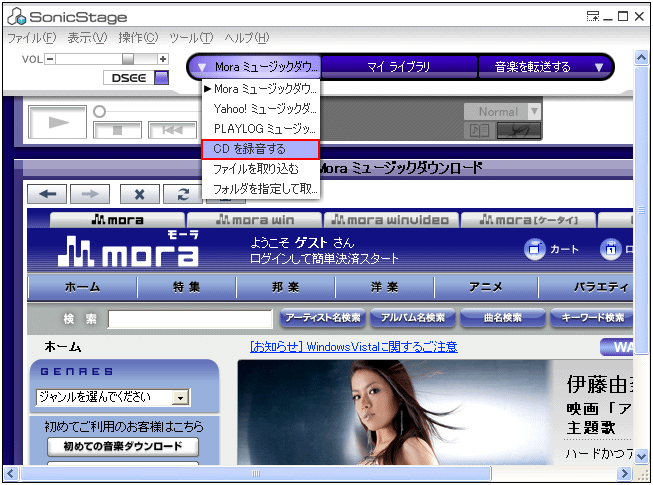The height and width of the screenshot is (485, 653).
Task: Go to the 洋楽 navigation item
Action: click(384, 287)
